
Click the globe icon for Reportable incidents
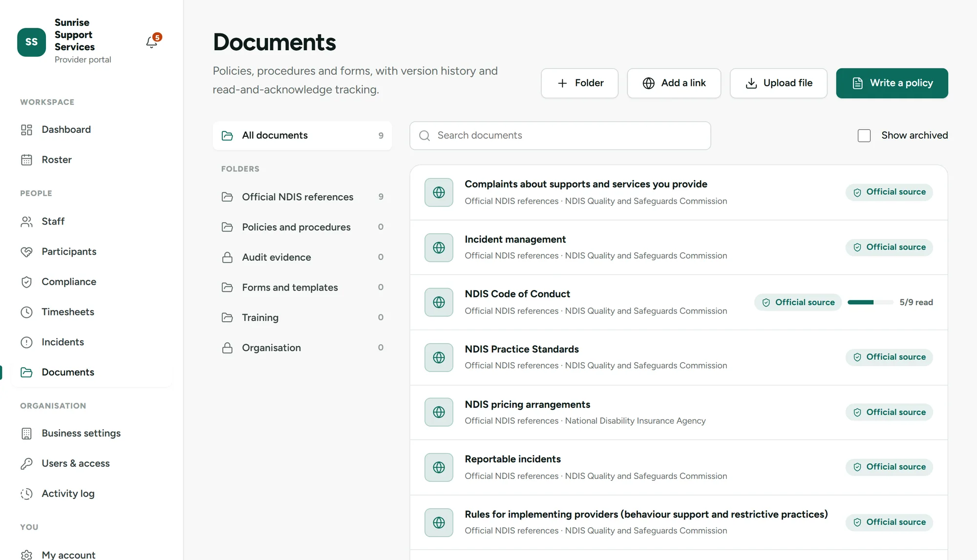coord(439,467)
